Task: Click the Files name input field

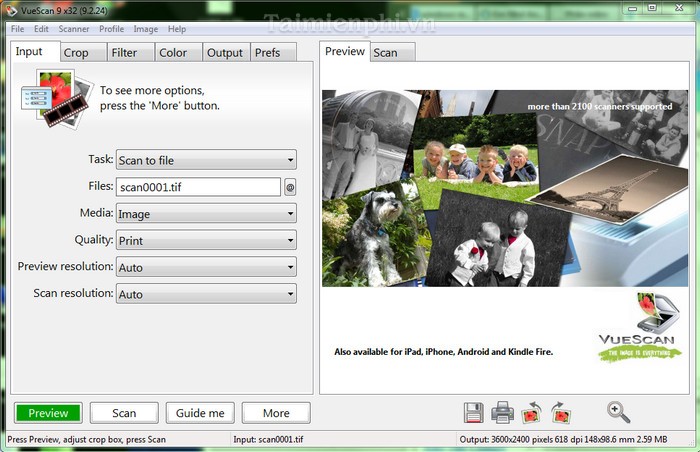Action: [x=198, y=187]
